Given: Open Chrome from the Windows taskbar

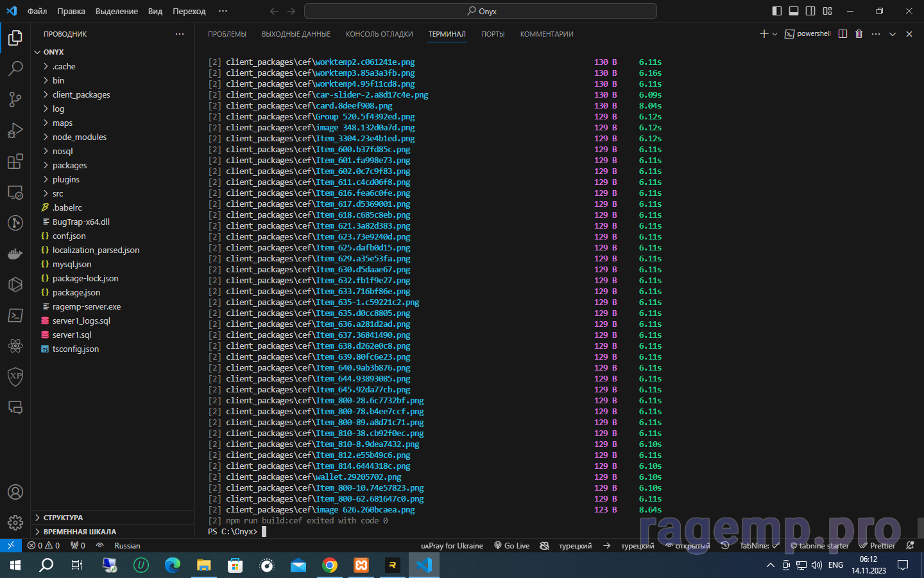Looking at the screenshot, I should tap(330, 565).
